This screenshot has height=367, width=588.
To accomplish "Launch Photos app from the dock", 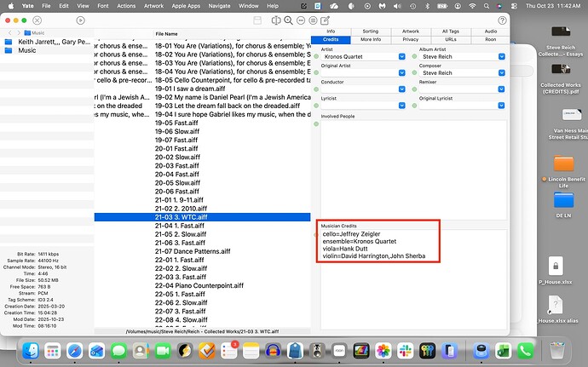I will (x=383, y=349).
